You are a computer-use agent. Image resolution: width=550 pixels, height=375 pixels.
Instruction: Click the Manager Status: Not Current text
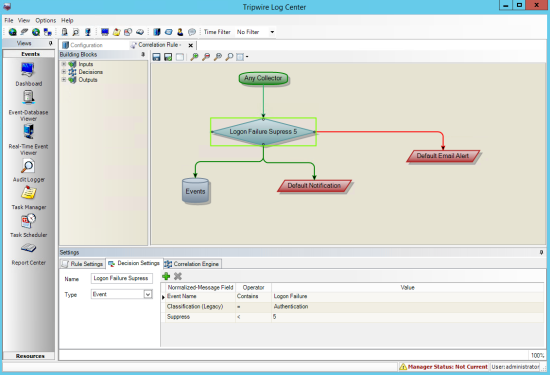(x=448, y=367)
